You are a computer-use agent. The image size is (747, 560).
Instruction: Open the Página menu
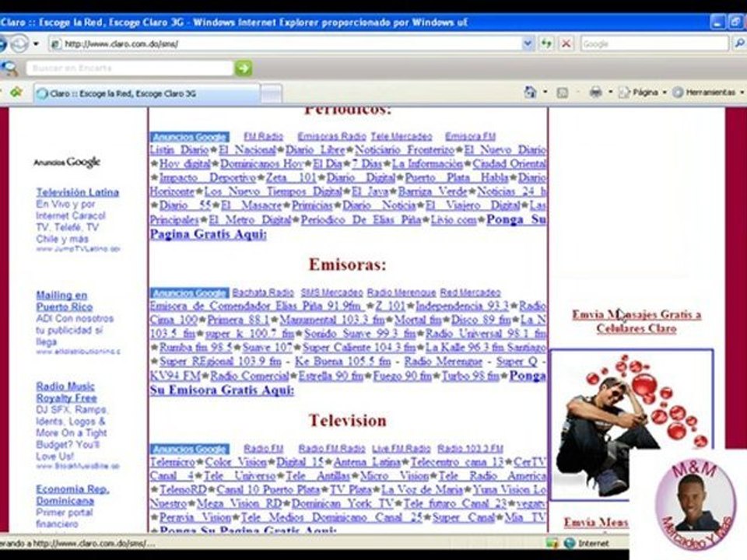point(642,93)
